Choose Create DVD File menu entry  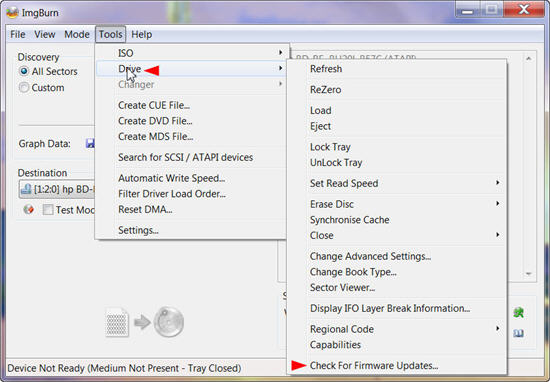[x=192, y=121]
